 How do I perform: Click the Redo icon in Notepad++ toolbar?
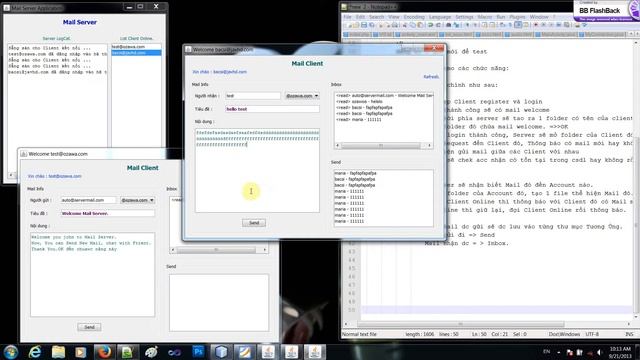(438, 25)
